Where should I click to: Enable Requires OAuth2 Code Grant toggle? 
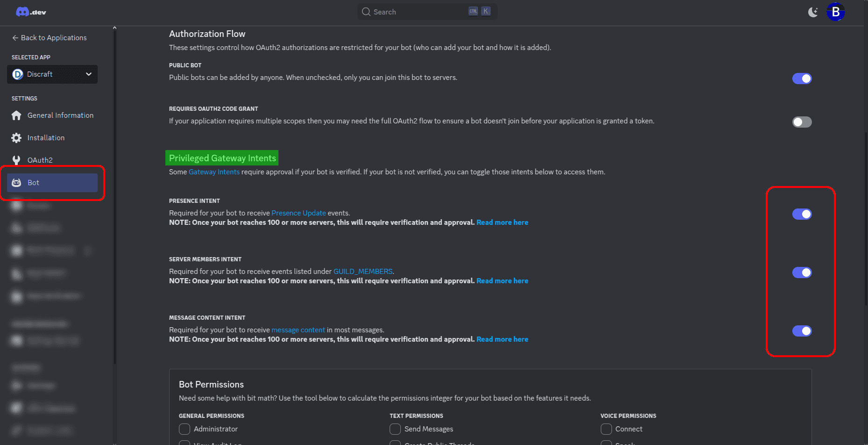(x=802, y=122)
